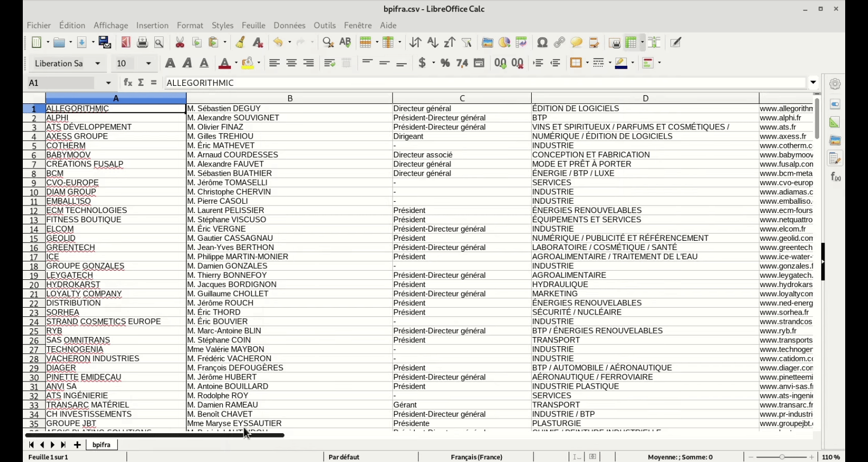Format as currency
The width and height of the screenshot is (868, 462).
423,63
